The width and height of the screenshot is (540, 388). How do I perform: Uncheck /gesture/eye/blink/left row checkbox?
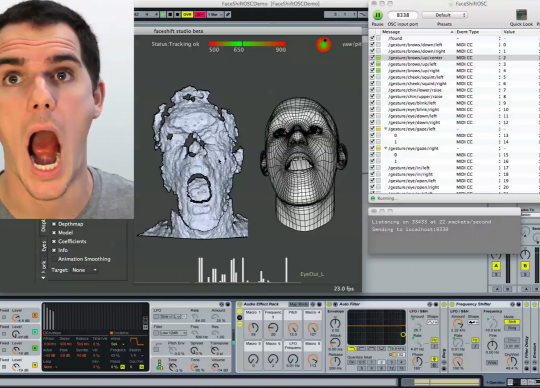372,103
